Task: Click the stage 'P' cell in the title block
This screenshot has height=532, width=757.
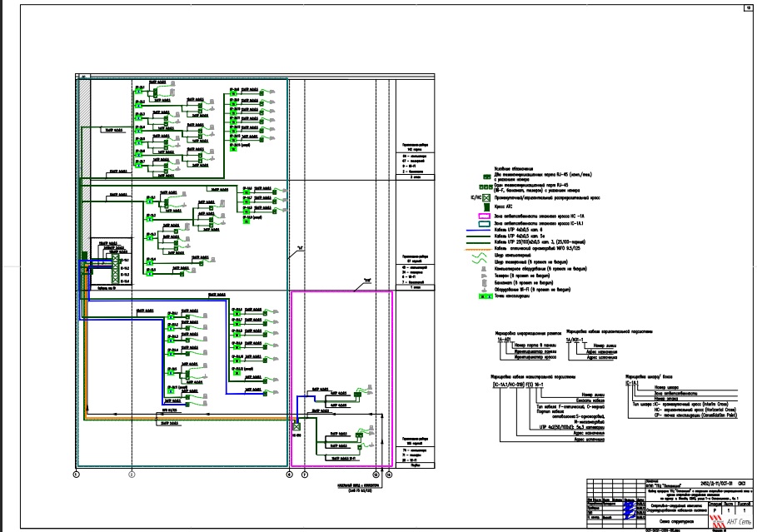Action: 715,510
